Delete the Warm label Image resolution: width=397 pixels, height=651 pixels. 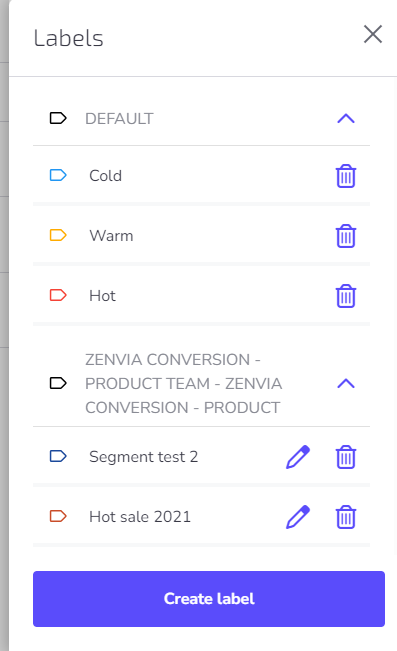coord(346,236)
